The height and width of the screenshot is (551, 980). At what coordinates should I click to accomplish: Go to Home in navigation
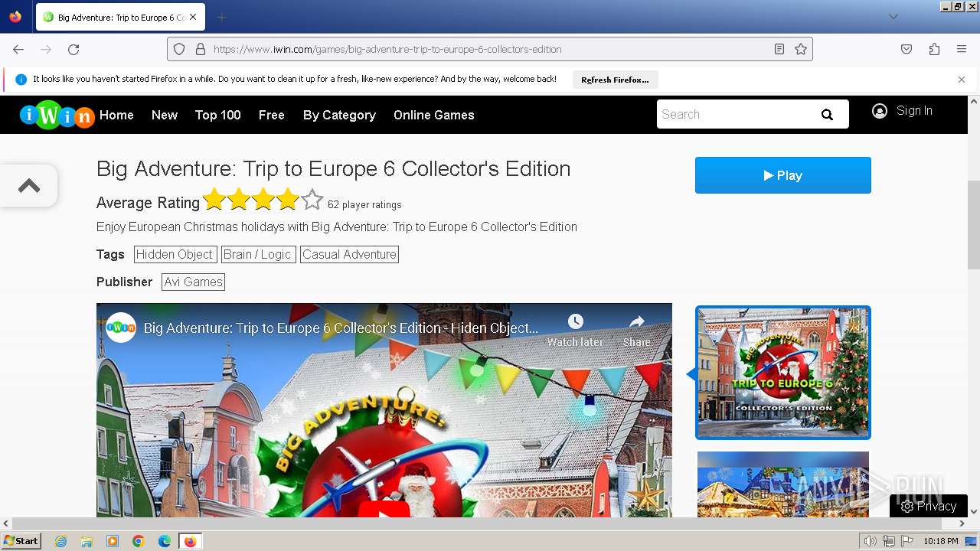116,115
